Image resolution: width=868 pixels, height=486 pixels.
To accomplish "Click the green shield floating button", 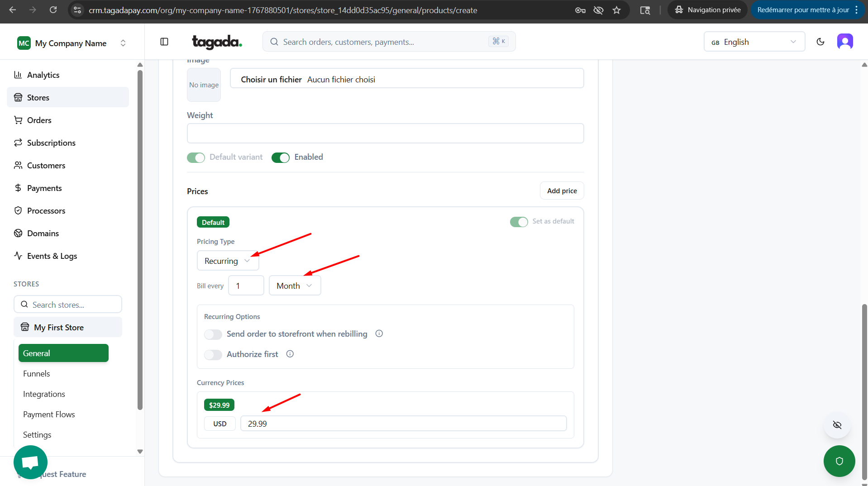I will pyautogui.click(x=839, y=461).
